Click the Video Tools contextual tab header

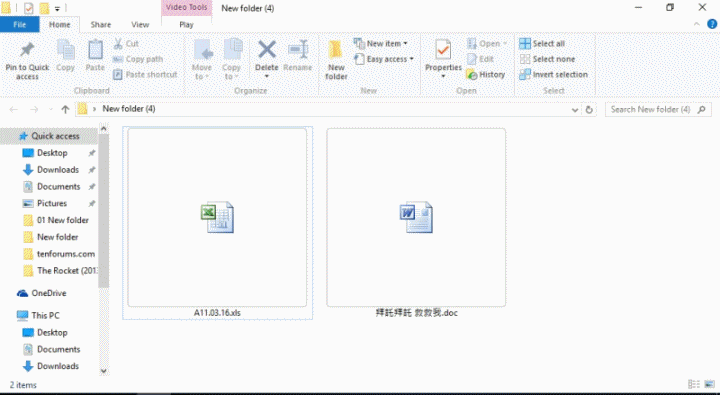(186, 7)
